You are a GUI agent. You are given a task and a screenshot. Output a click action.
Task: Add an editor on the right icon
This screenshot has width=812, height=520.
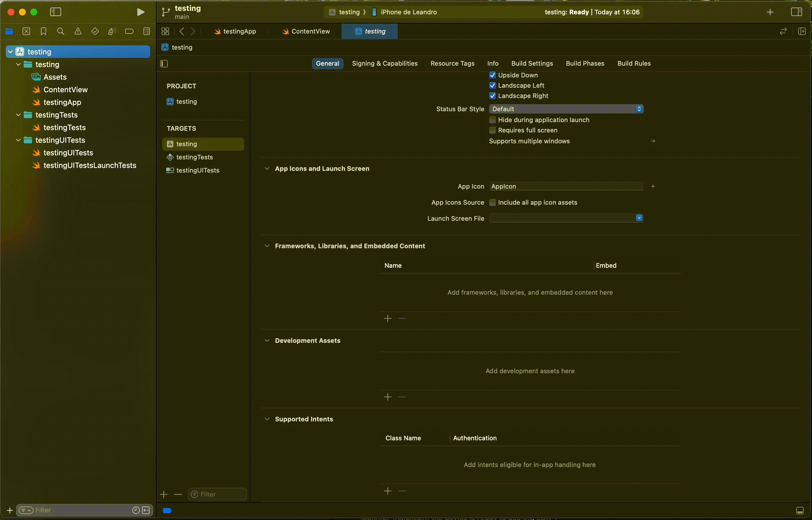(802, 32)
